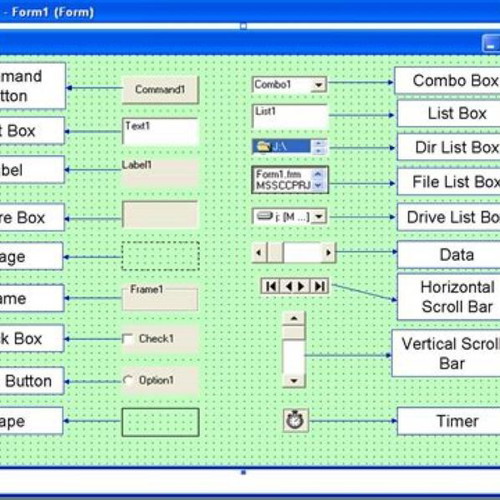Click the file list box's scroll-up arrow

point(318,174)
